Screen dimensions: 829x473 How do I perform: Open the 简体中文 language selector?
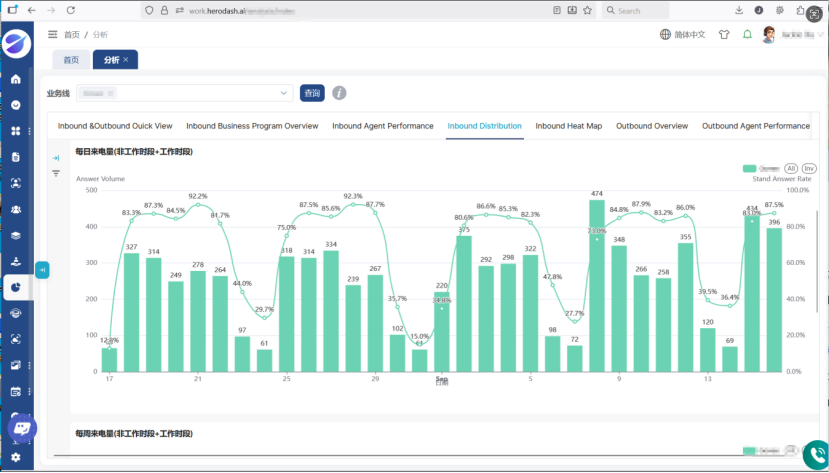[x=683, y=34]
